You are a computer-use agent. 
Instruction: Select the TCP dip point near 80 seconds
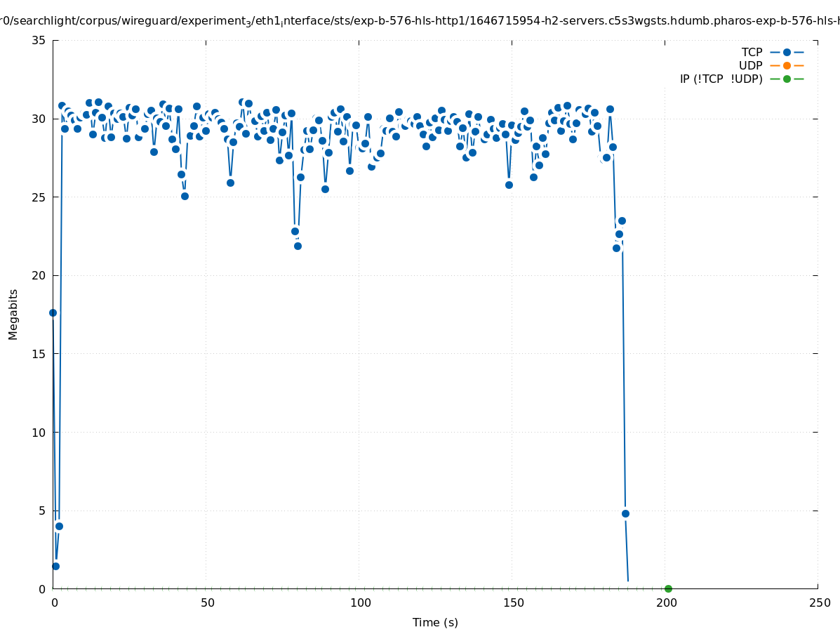[x=298, y=246]
